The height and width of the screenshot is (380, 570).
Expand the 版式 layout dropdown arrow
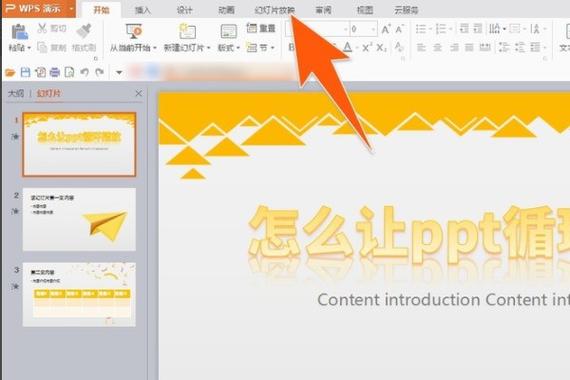238,48
